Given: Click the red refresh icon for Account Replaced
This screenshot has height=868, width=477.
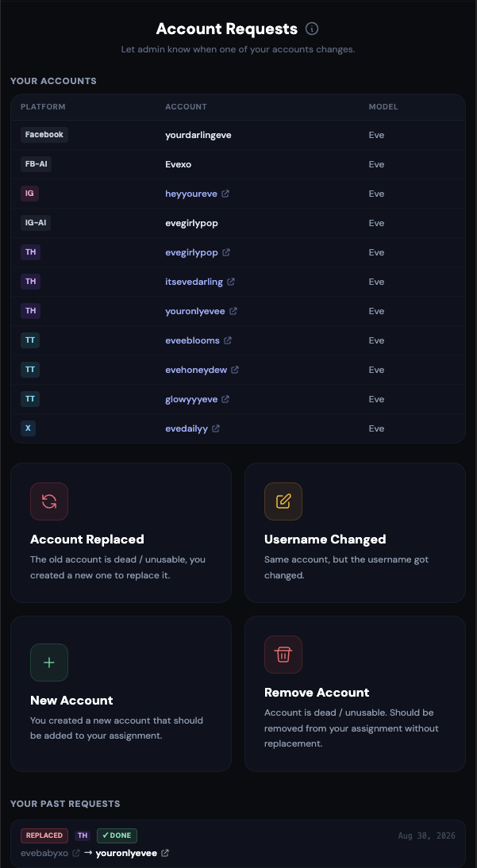Looking at the screenshot, I should point(49,501).
